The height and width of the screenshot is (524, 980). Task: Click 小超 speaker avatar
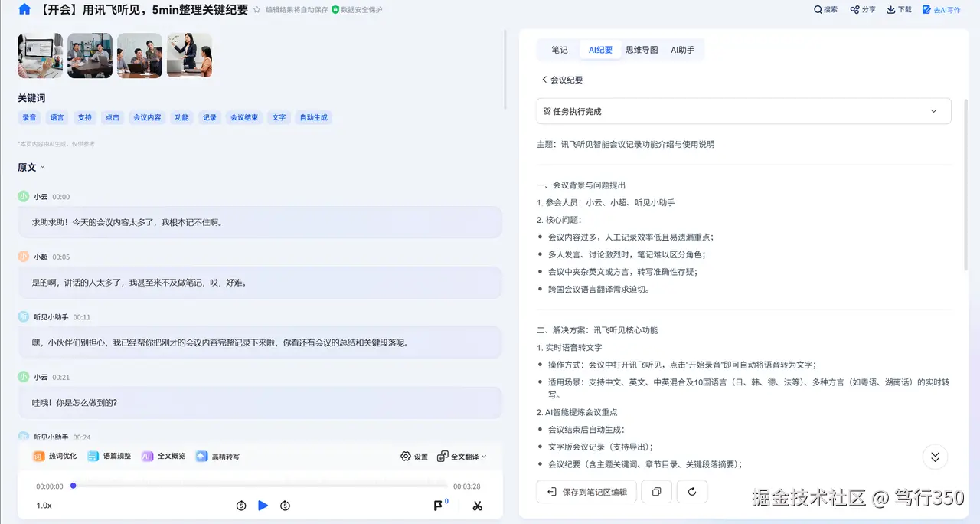tap(24, 257)
